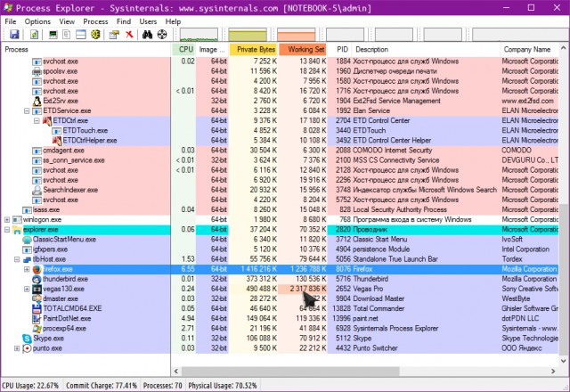The width and height of the screenshot is (570, 392).
Task: Click the Save toolbar icon
Action: [14, 35]
